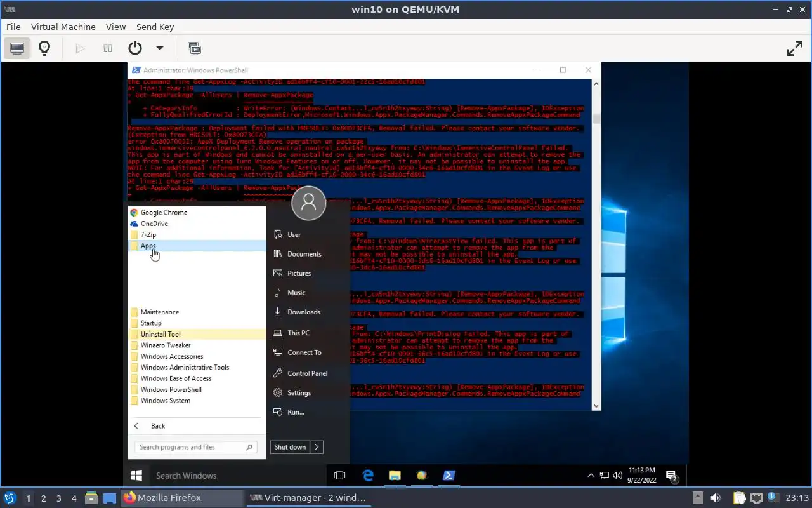Image resolution: width=812 pixels, height=508 pixels.
Task: Click the PowerShell window vertical scrollbar
Action: coord(596,243)
